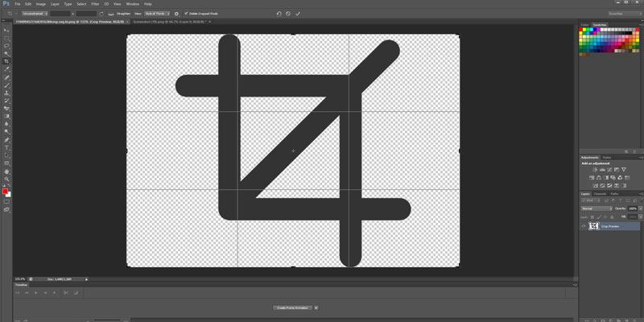Select the Zoom tool
The width and height of the screenshot is (644, 322).
pyautogui.click(x=6, y=180)
